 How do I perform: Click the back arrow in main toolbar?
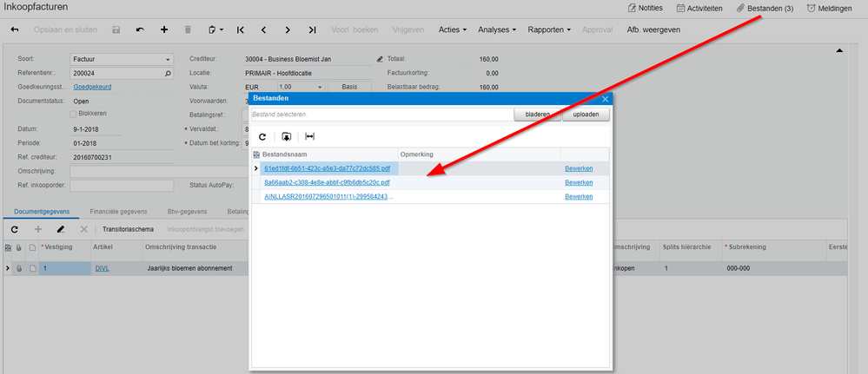point(15,30)
